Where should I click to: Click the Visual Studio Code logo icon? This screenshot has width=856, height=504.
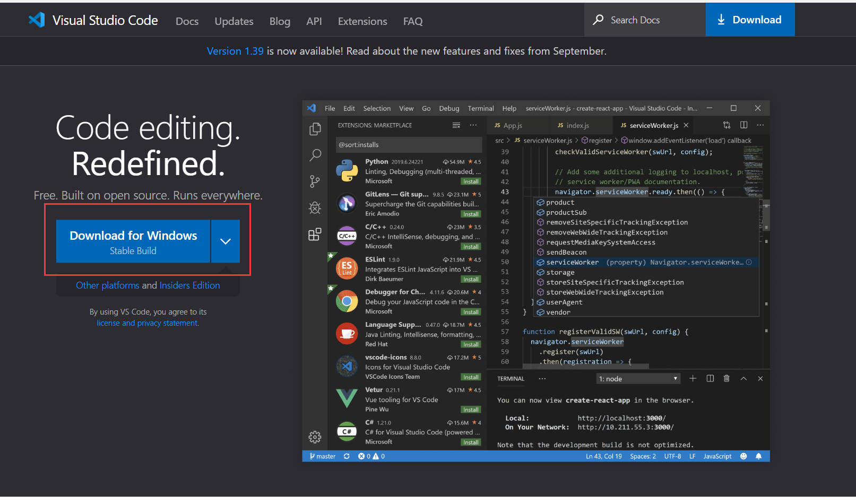point(37,20)
